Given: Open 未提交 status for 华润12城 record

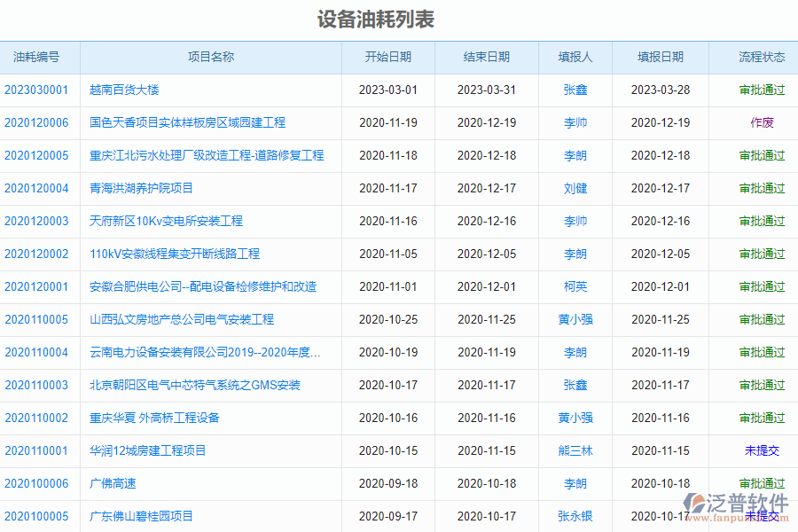Looking at the screenshot, I should point(761,450).
